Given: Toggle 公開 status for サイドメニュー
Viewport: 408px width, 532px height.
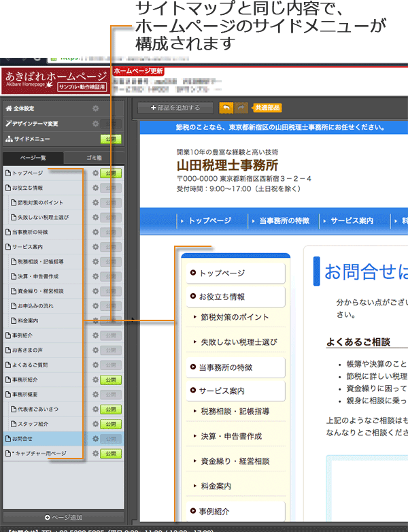Looking at the screenshot, I should pos(111,139).
